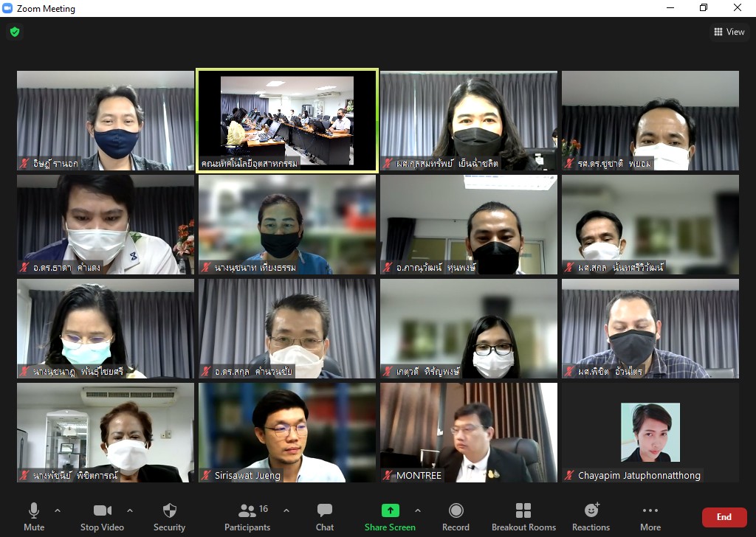Restore down the Zoom Meeting window
Image resolution: width=756 pixels, height=537 pixels.
pyautogui.click(x=704, y=7)
